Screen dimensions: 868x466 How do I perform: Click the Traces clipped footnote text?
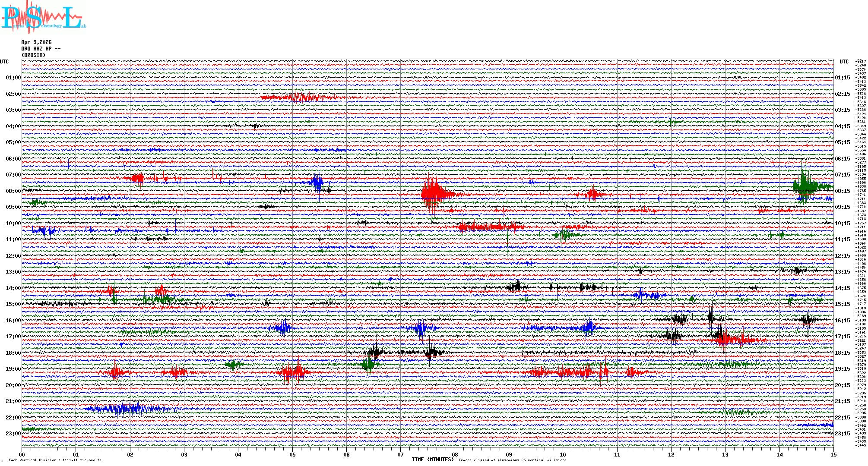(x=512, y=460)
